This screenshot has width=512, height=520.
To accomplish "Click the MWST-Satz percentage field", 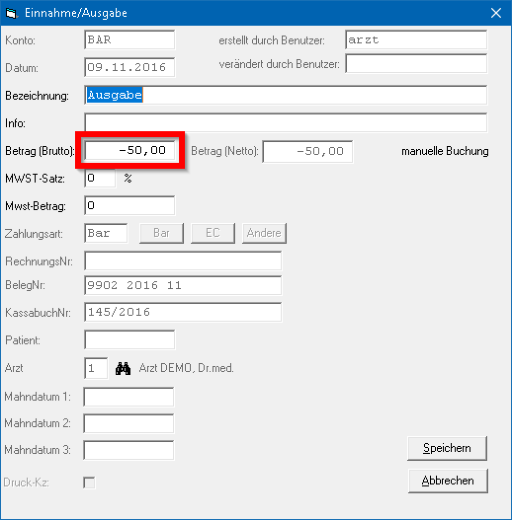I will click(100, 178).
